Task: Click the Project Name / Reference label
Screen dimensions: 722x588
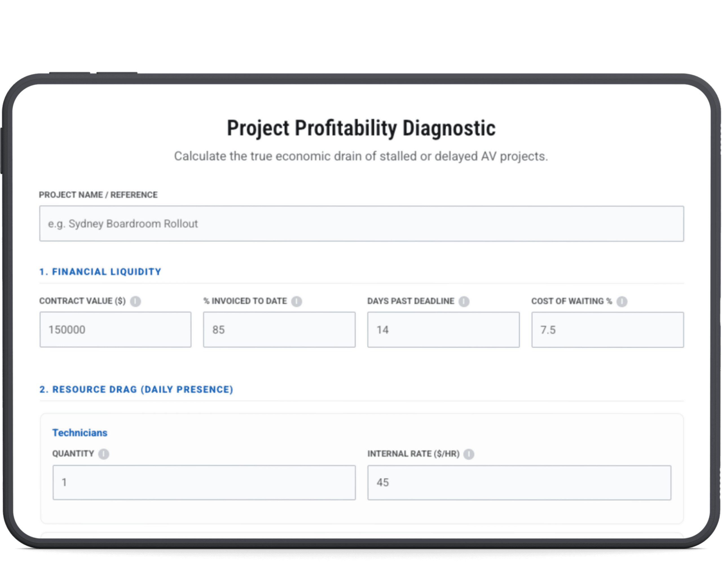Action: [98, 195]
